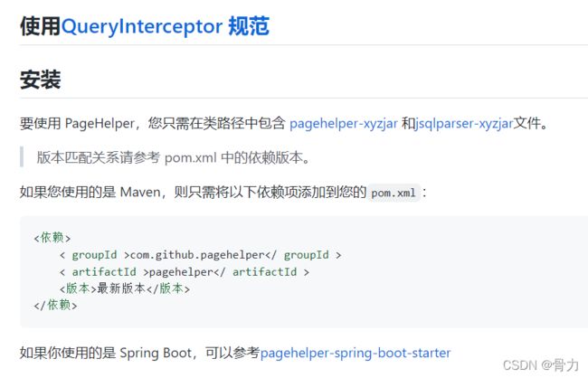
Task: Click the opening <依赖> tag in code
Action: pyautogui.click(x=52, y=238)
